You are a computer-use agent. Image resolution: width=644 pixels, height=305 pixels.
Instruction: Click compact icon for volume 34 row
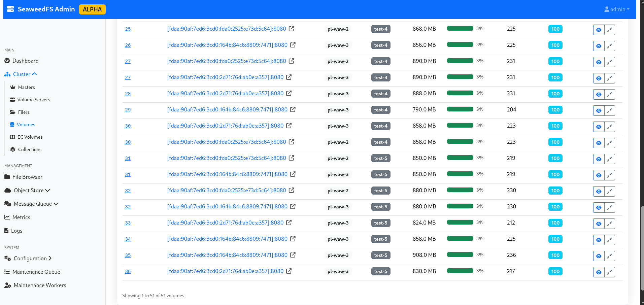(x=609, y=240)
